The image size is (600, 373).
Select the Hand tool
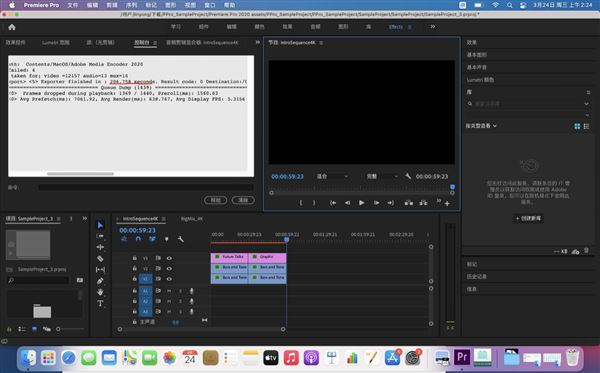click(100, 292)
